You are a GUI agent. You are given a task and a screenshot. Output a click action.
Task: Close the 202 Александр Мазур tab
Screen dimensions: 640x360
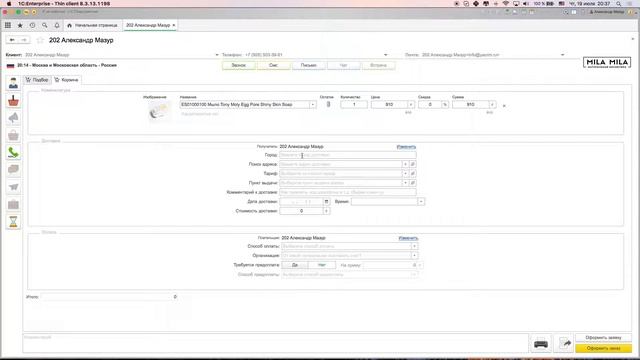[174, 25]
